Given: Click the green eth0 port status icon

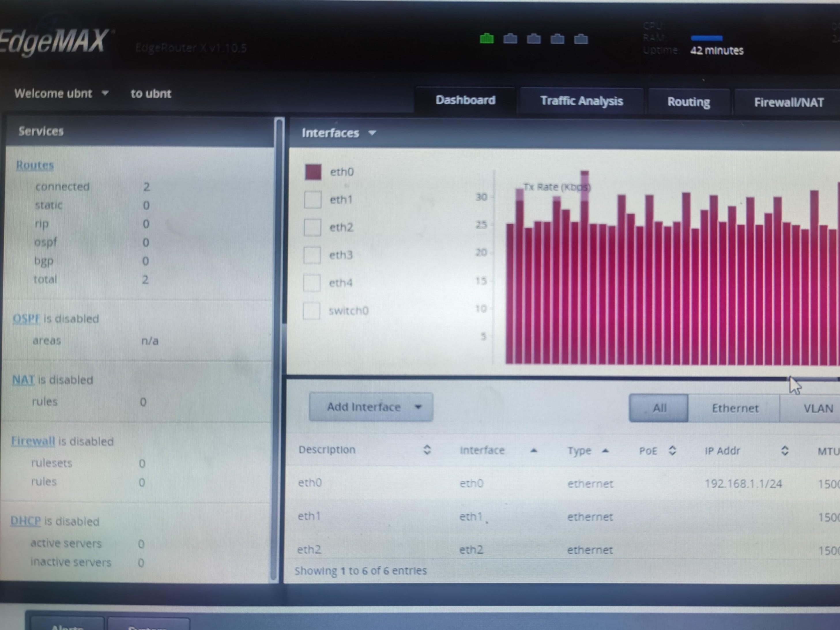Looking at the screenshot, I should [487, 38].
